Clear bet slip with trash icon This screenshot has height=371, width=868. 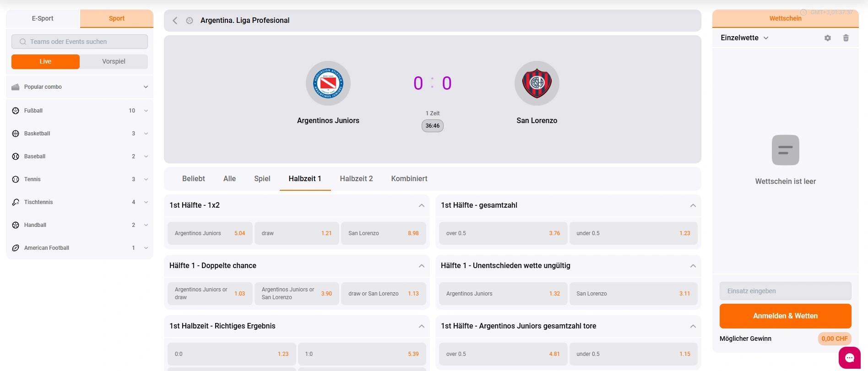point(846,38)
